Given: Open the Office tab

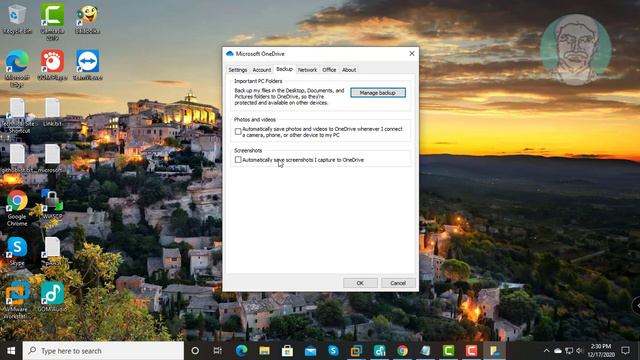Looking at the screenshot, I should (x=329, y=70).
